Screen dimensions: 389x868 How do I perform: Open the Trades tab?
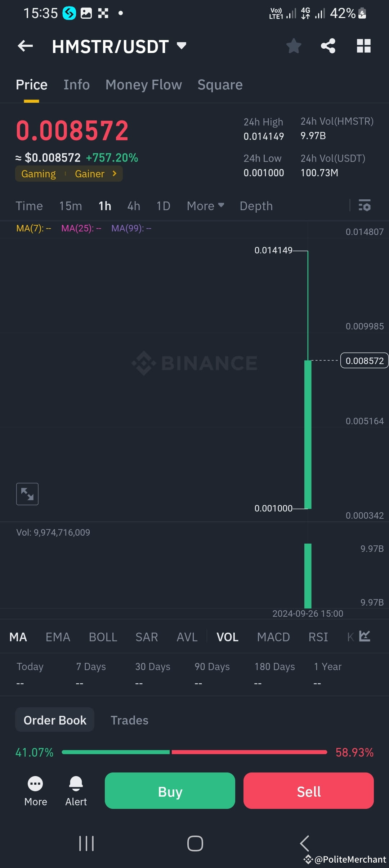129,720
